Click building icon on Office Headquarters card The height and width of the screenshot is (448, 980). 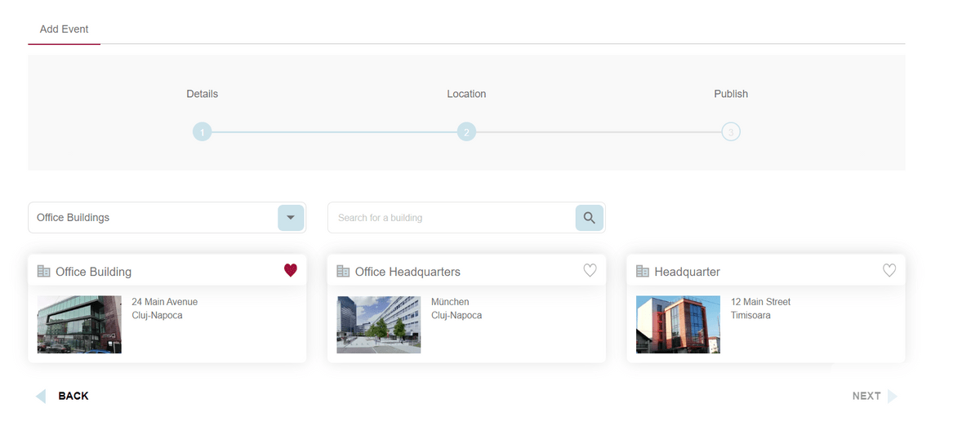tap(343, 272)
